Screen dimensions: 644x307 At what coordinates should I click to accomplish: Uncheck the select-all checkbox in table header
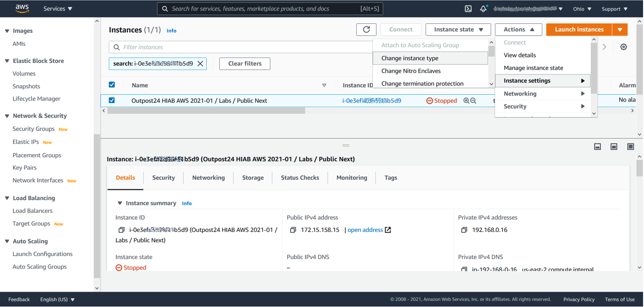112,84
